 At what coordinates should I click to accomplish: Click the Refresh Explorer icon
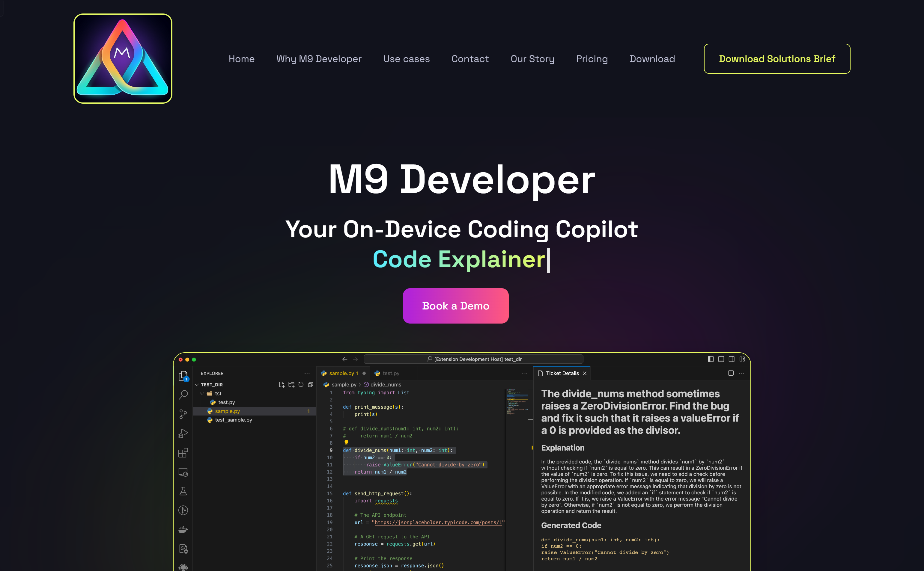(x=301, y=384)
